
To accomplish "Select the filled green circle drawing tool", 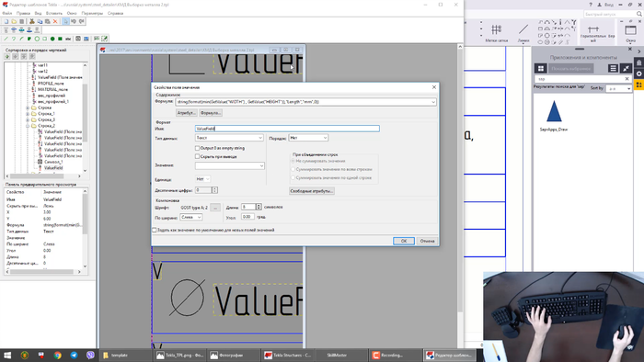I will (52, 39).
